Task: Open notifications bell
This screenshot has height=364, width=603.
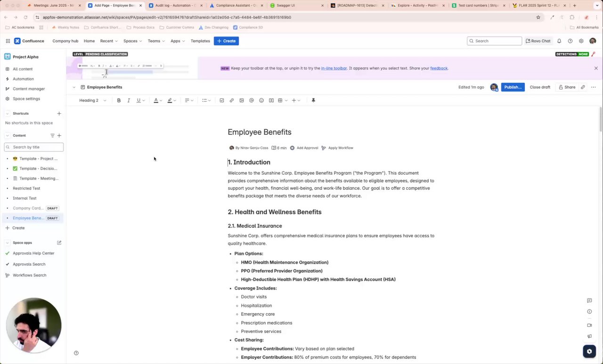Action: pos(559,41)
